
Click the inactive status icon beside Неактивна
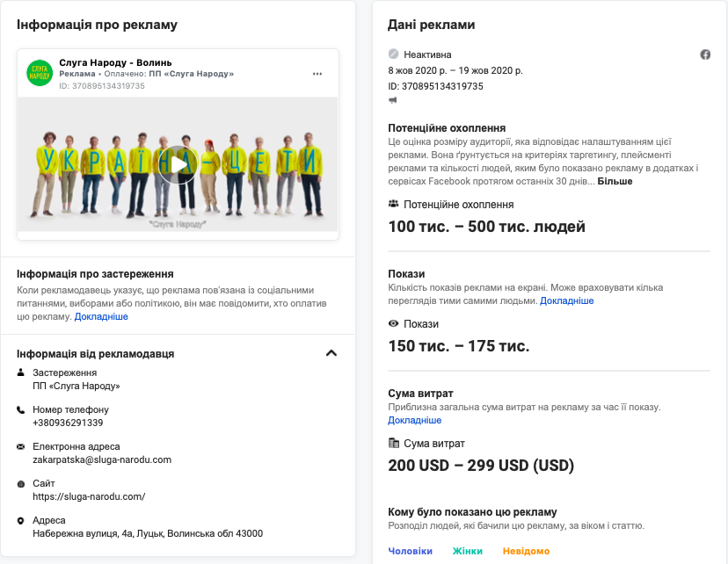(393, 54)
